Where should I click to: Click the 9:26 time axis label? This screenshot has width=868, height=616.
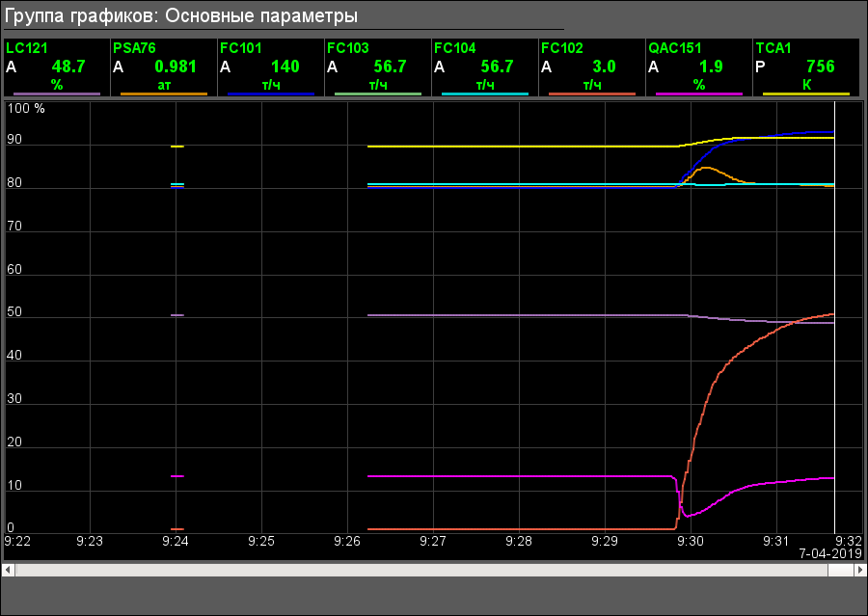[347, 541]
